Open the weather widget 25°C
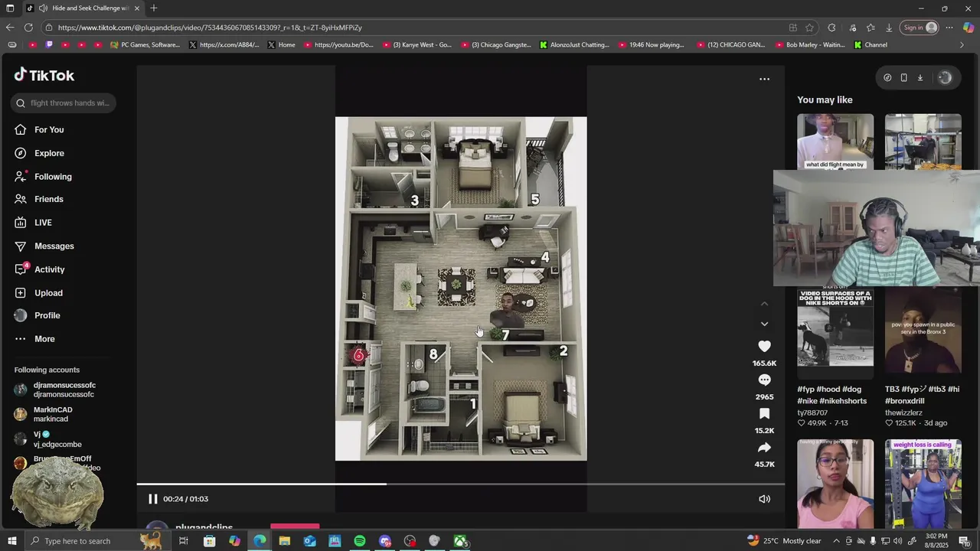Viewport: 980px width, 551px height. click(783, 541)
